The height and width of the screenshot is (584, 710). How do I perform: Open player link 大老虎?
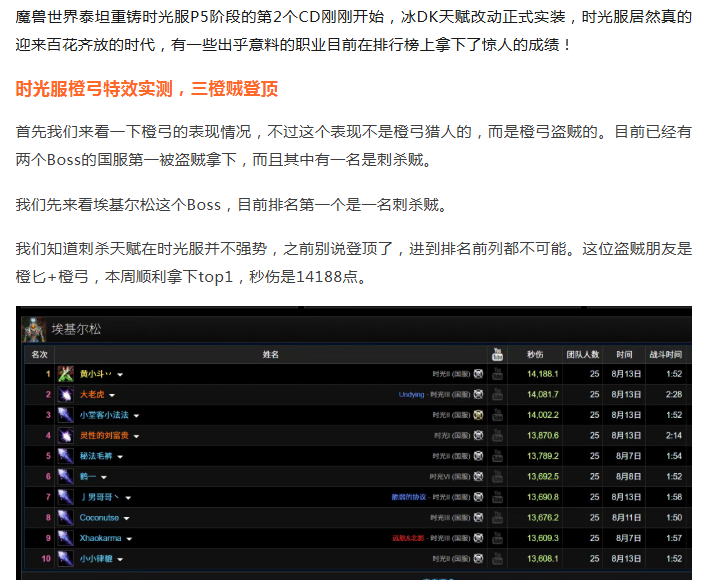click(92, 394)
